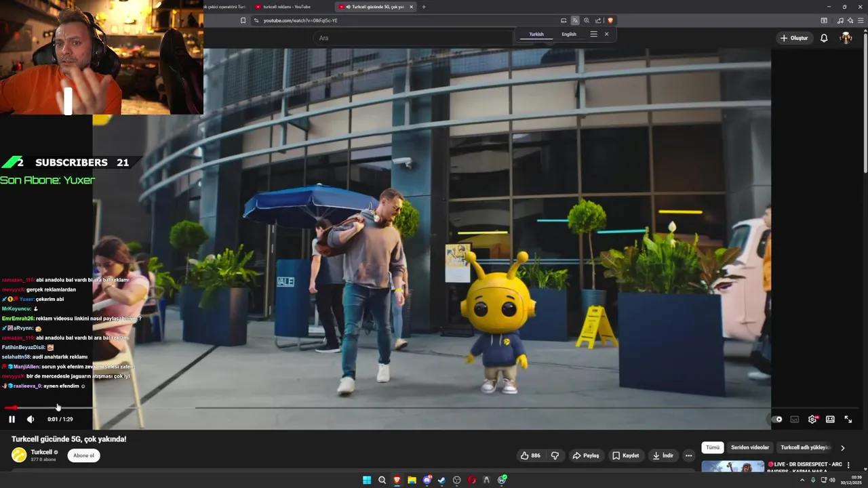868x488 pixels.
Task: Focus the YouTube Ara search box
Action: [414, 38]
